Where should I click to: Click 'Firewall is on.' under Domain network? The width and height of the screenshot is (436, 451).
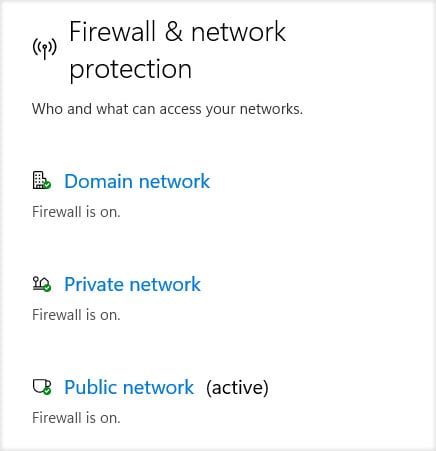pyautogui.click(x=76, y=212)
